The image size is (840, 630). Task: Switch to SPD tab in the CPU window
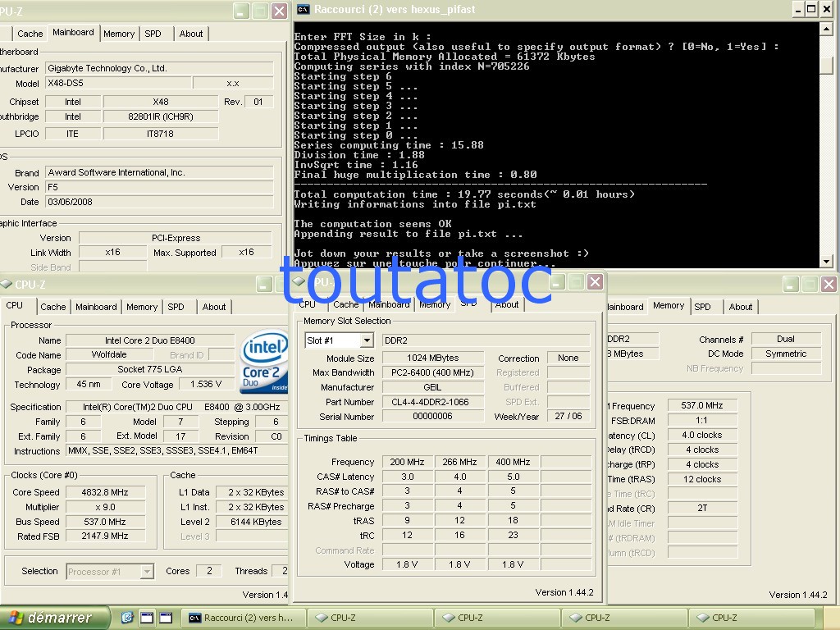pyautogui.click(x=176, y=307)
